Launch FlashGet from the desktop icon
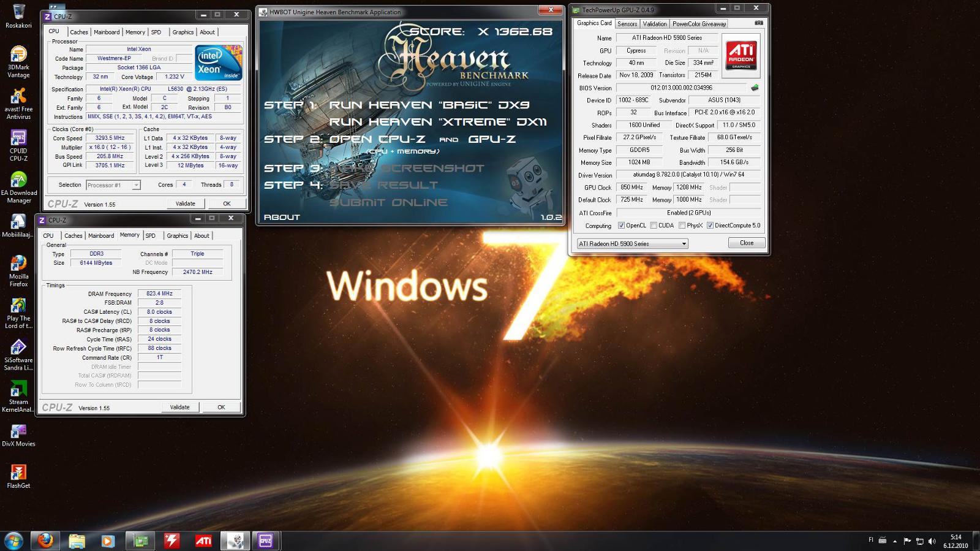Screen dimensions: 980x551 tap(18, 476)
